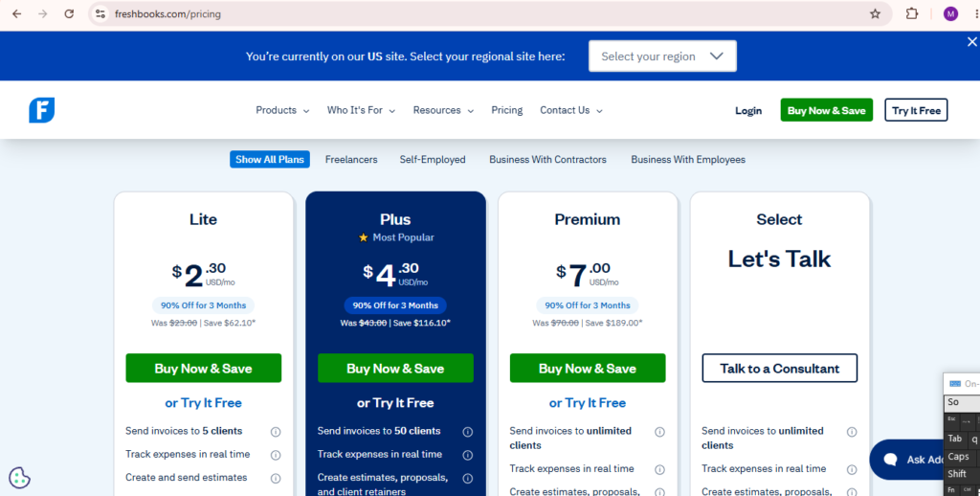
Task: Show info for Premium Send invoices to unlimited clients
Action: [659, 432]
